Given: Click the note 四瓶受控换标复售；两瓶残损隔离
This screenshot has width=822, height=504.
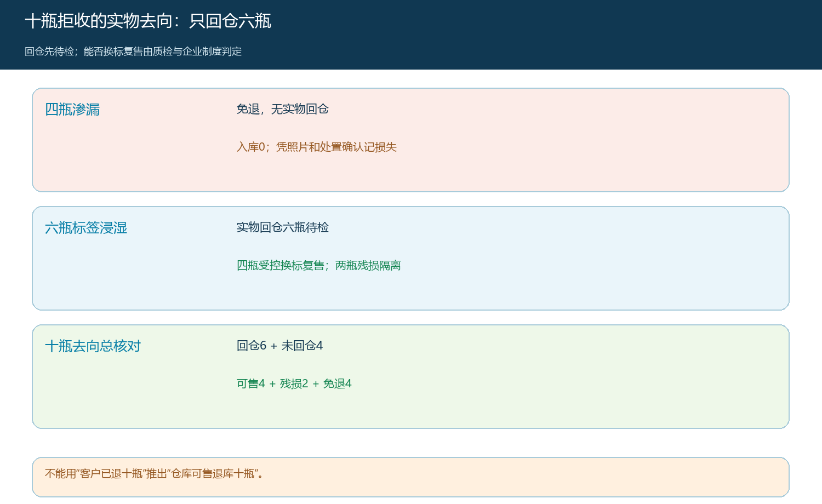Looking at the screenshot, I should click(319, 265).
